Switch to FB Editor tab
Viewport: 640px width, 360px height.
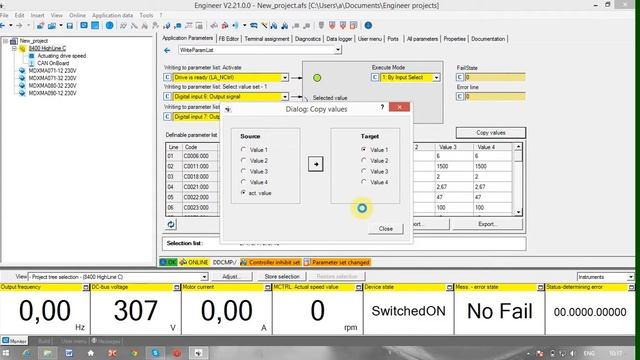pyautogui.click(x=229, y=39)
